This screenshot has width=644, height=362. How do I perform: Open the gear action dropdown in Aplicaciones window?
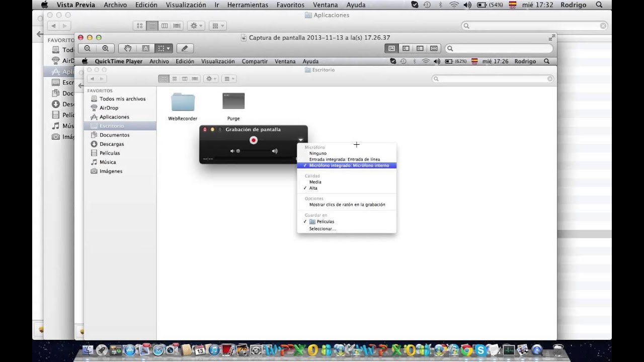195,26
